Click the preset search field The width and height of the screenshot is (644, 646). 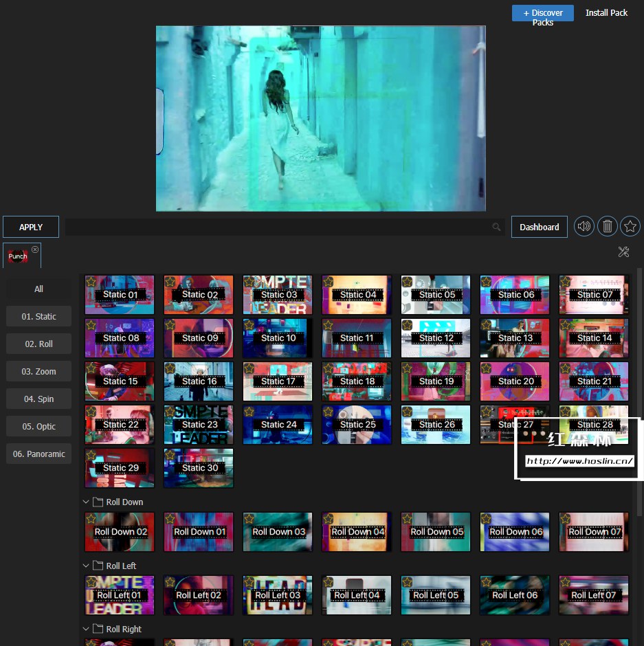pyautogui.click(x=285, y=227)
